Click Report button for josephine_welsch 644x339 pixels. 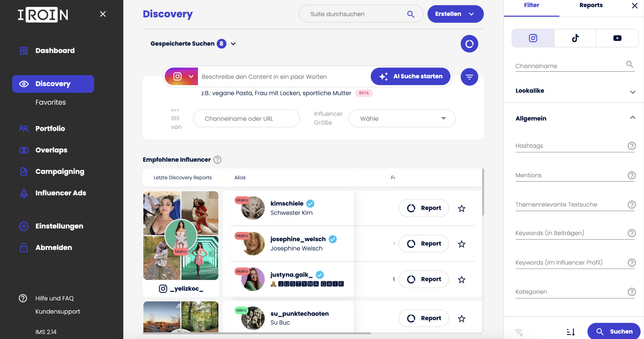pos(424,244)
